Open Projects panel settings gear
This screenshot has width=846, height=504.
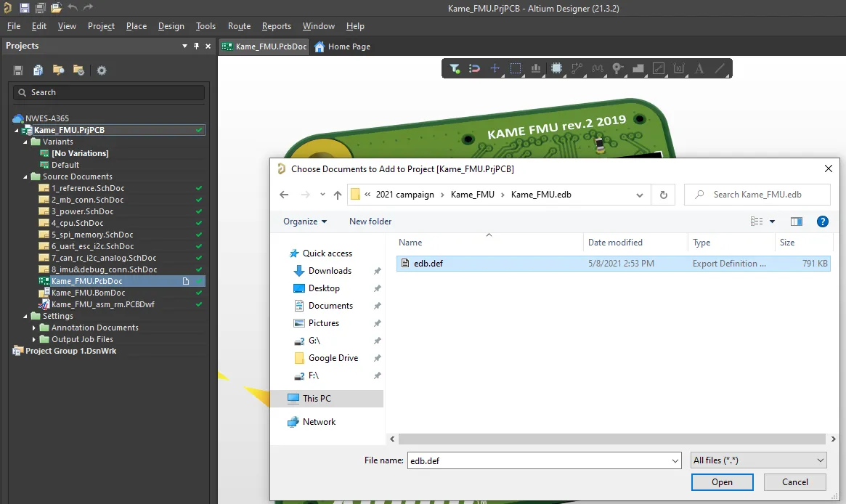pyautogui.click(x=101, y=70)
